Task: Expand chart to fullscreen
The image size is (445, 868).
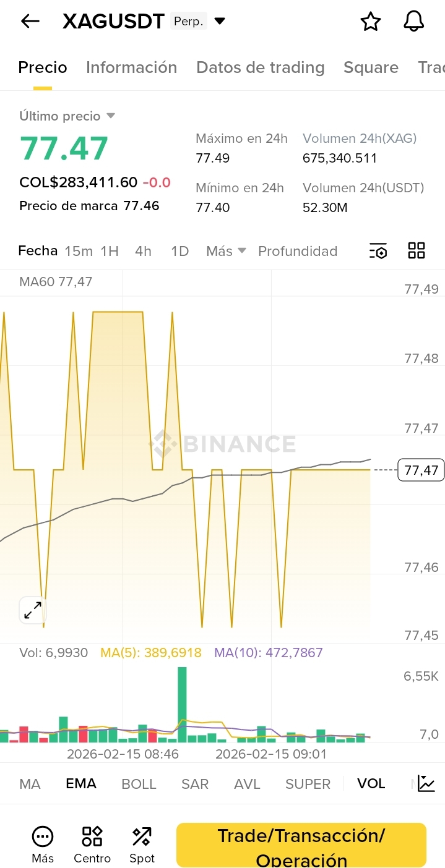Action: pyautogui.click(x=32, y=610)
